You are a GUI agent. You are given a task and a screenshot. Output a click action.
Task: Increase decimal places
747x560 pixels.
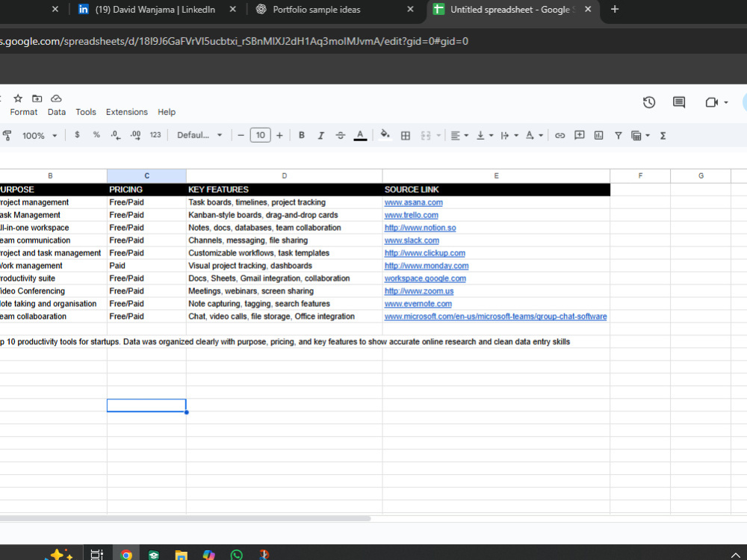[135, 135]
